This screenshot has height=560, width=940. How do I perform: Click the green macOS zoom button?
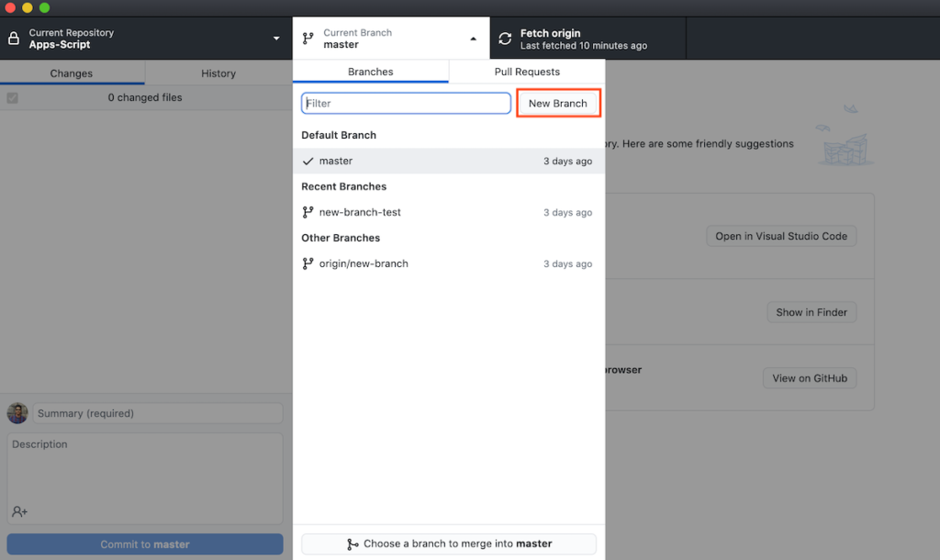[x=44, y=7]
